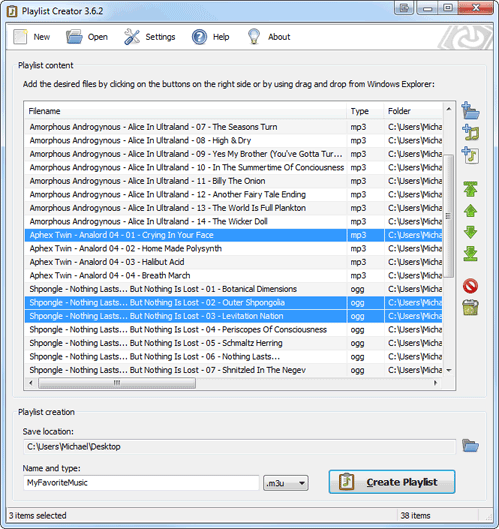
Task: Click the clear list trash icon
Action: (x=470, y=307)
